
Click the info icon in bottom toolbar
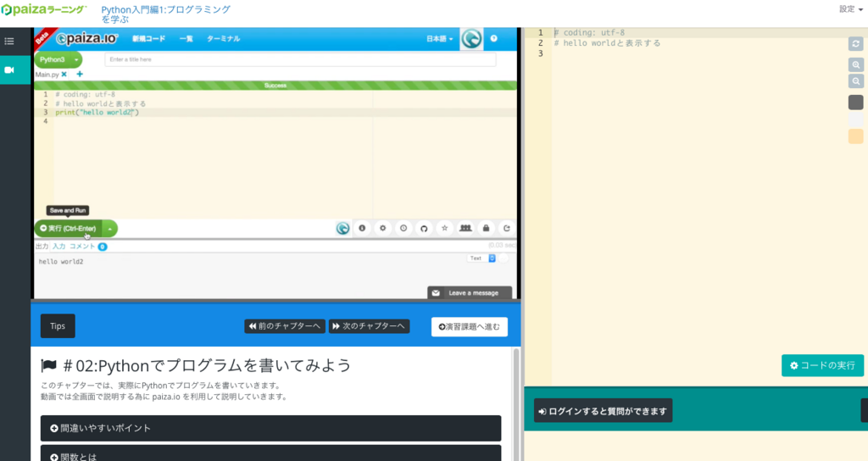pyautogui.click(x=362, y=228)
